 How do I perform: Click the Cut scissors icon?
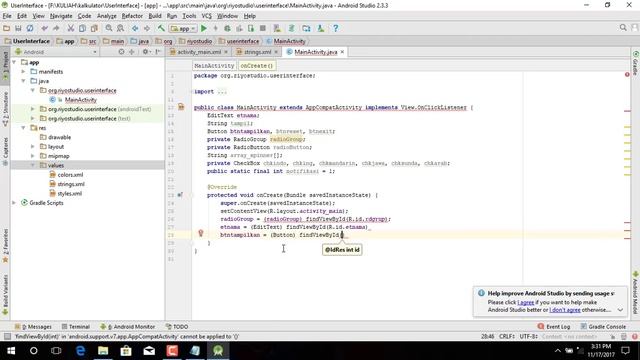(71, 28)
